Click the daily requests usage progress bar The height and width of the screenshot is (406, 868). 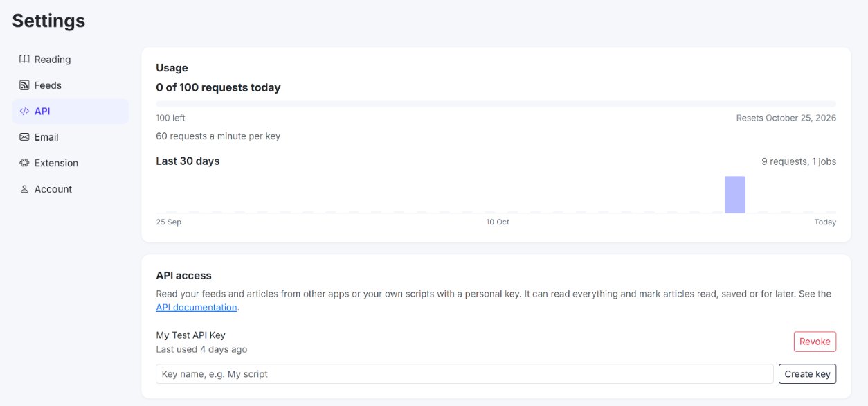tap(496, 103)
